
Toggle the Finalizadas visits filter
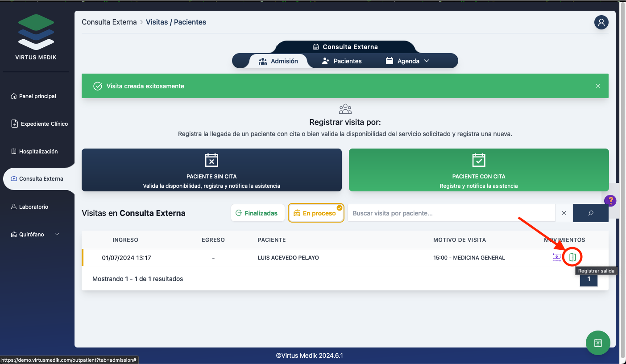pyautogui.click(x=257, y=213)
